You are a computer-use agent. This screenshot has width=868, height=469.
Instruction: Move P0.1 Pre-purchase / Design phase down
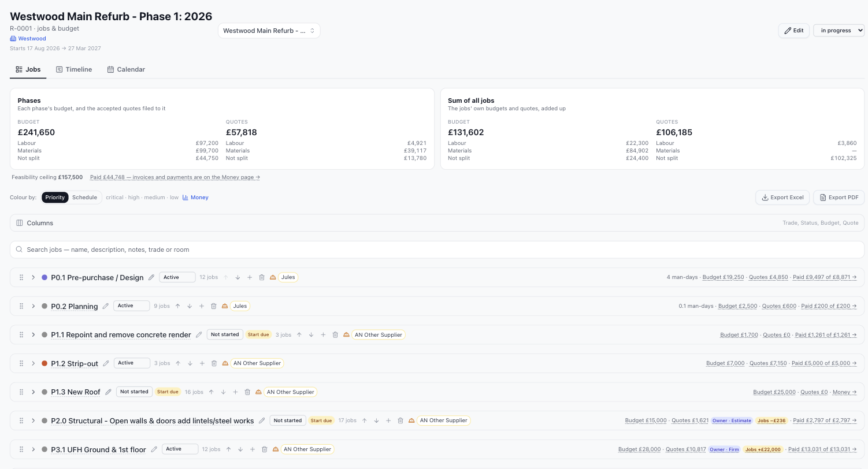click(x=238, y=277)
